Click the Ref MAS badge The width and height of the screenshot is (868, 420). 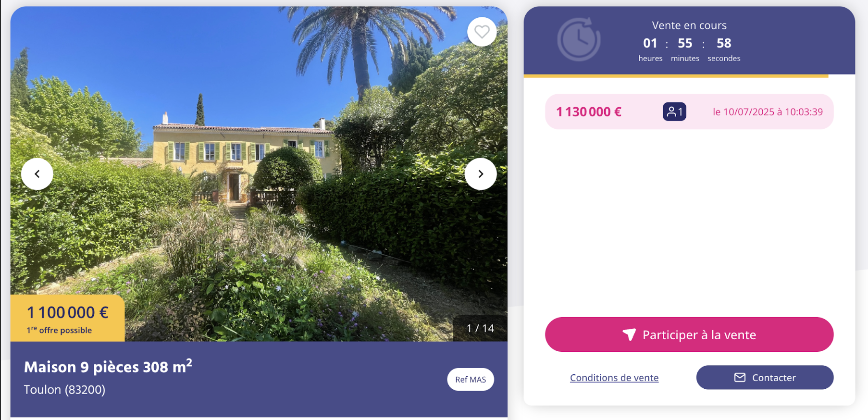[471, 380]
